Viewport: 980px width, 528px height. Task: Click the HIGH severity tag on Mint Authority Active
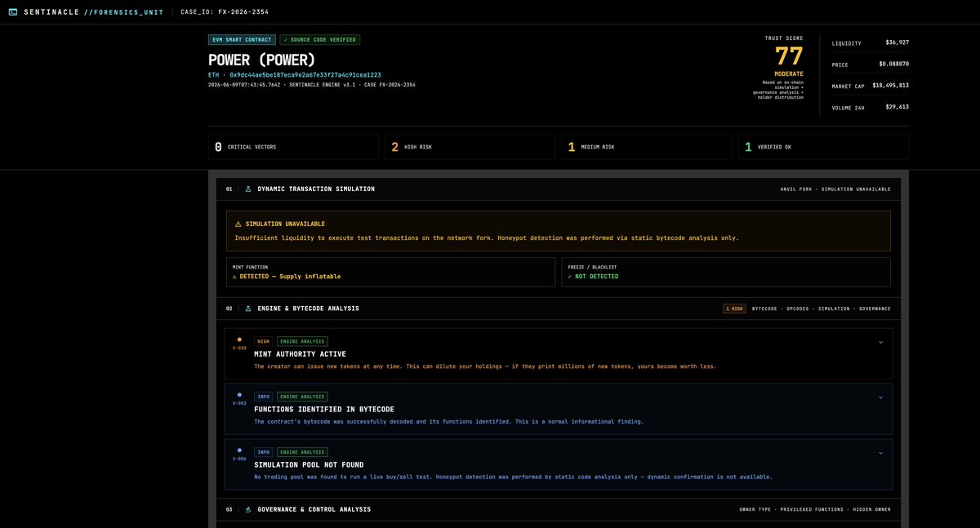point(264,341)
